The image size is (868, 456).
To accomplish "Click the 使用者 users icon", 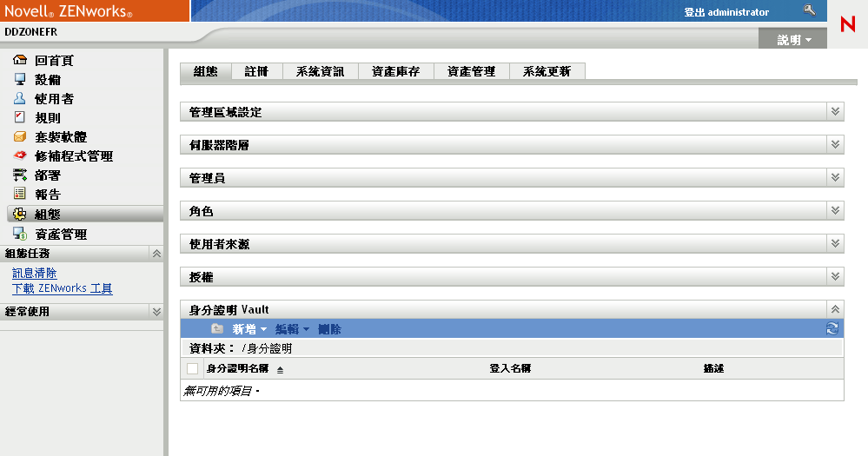I will pos(21,99).
